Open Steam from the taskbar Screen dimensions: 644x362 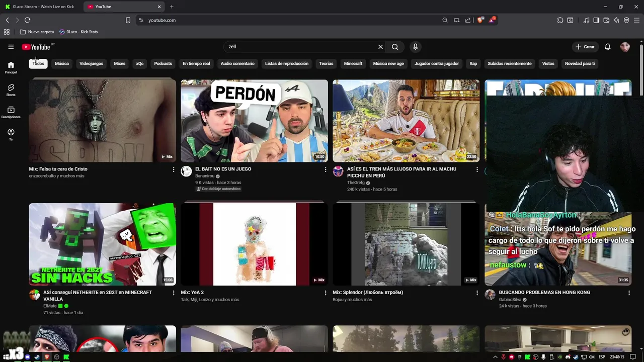click(37, 357)
